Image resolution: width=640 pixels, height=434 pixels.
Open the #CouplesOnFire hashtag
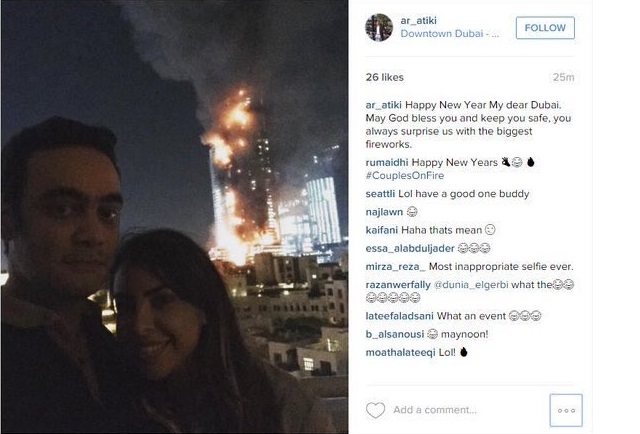coord(404,176)
